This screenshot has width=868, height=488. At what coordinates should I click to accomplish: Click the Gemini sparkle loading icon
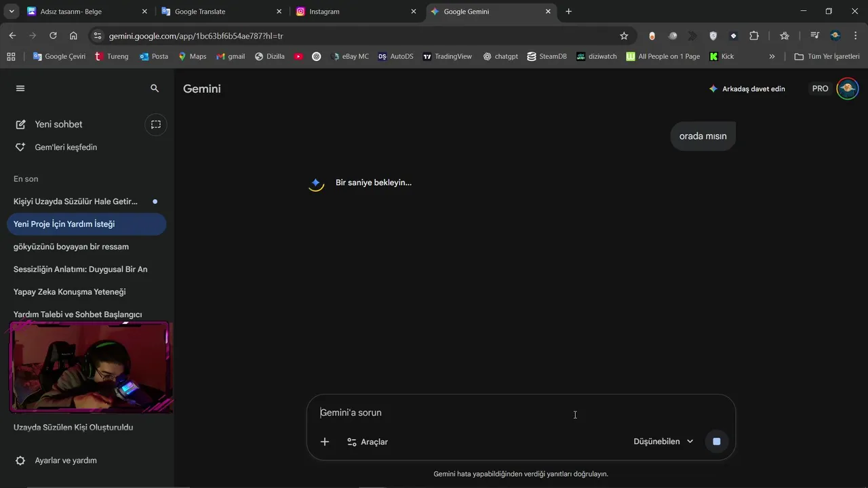pyautogui.click(x=316, y=183)
